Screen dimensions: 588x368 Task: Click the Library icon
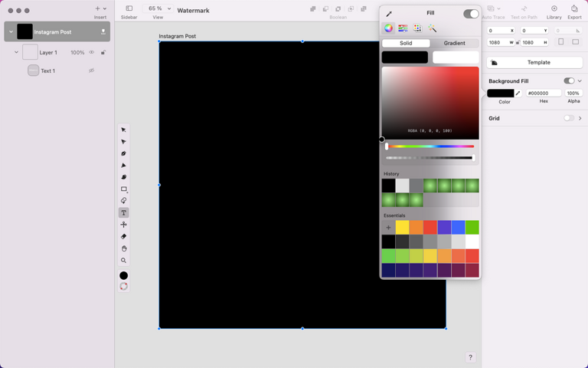(x=554, y=8)
